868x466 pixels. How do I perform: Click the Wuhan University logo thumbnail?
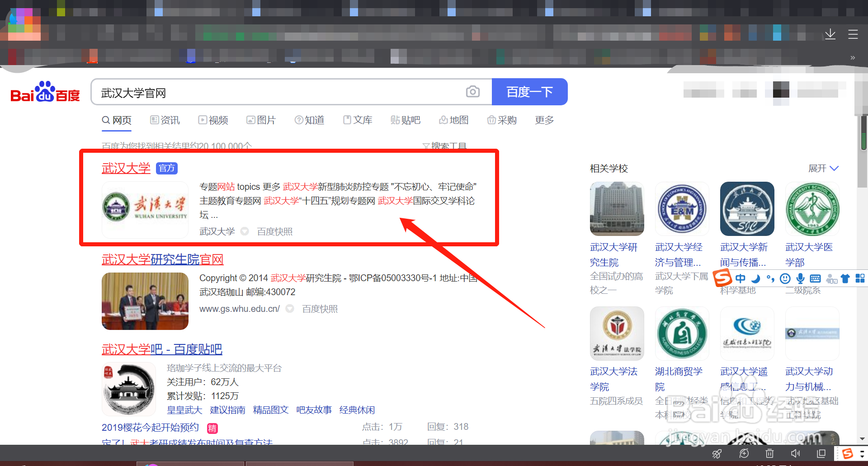click(145, 209)
